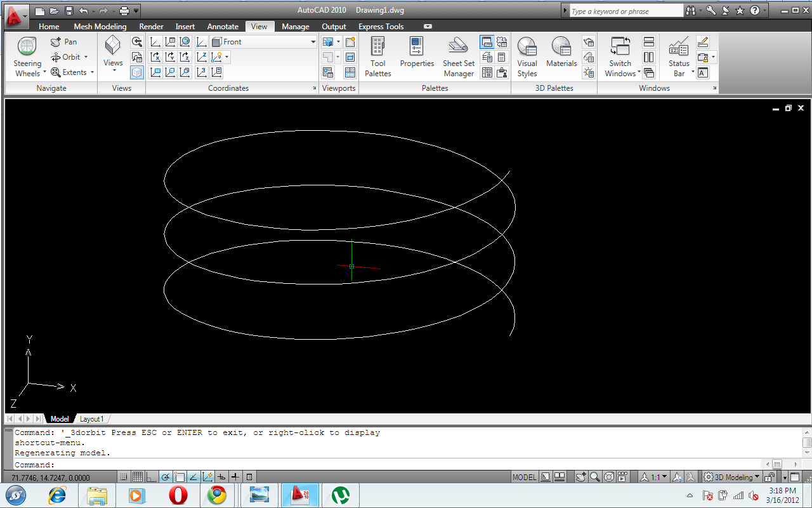Click inside the search keyword field

coord(625,10)
